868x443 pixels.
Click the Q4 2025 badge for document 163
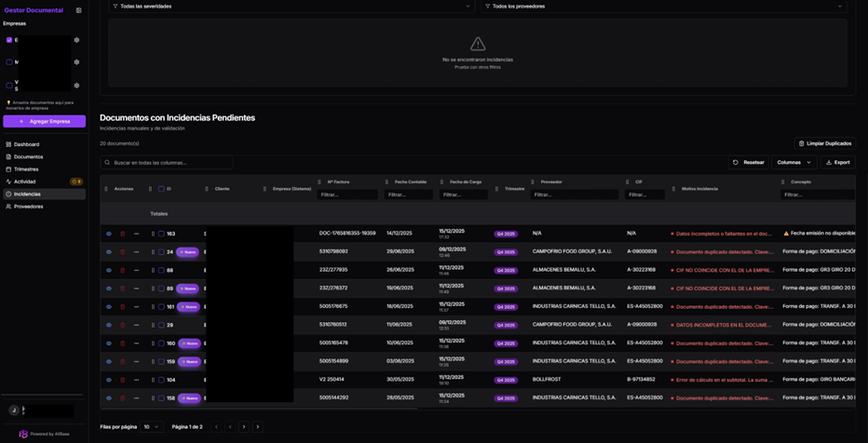coord(506,234)
